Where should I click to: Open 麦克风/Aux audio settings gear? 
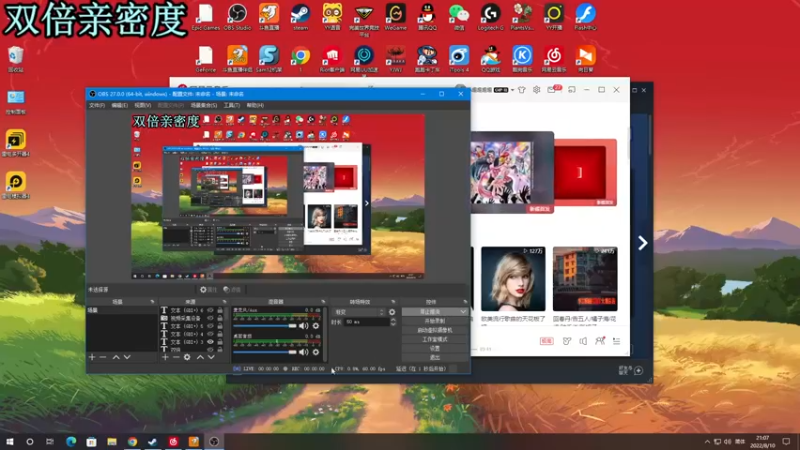point(316,326)
